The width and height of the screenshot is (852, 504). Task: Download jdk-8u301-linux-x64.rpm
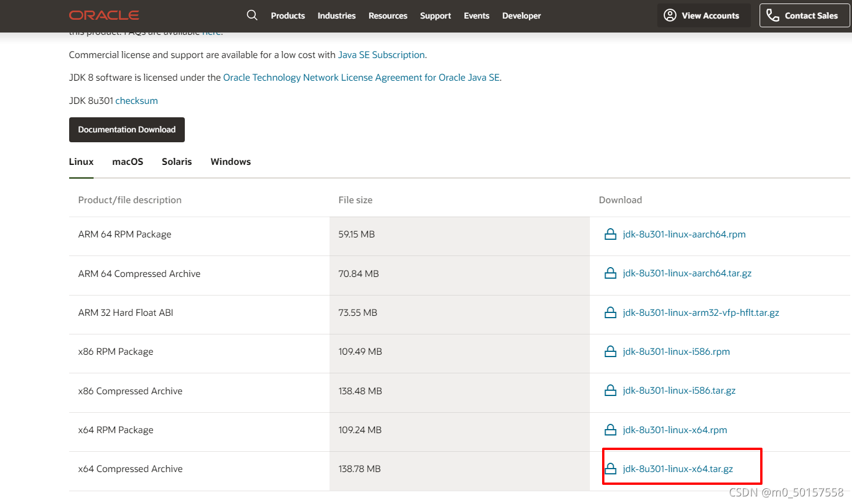675,430
